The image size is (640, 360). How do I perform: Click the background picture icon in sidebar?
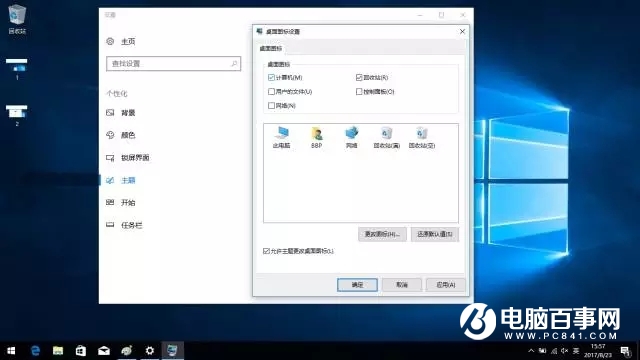point(110,113)
